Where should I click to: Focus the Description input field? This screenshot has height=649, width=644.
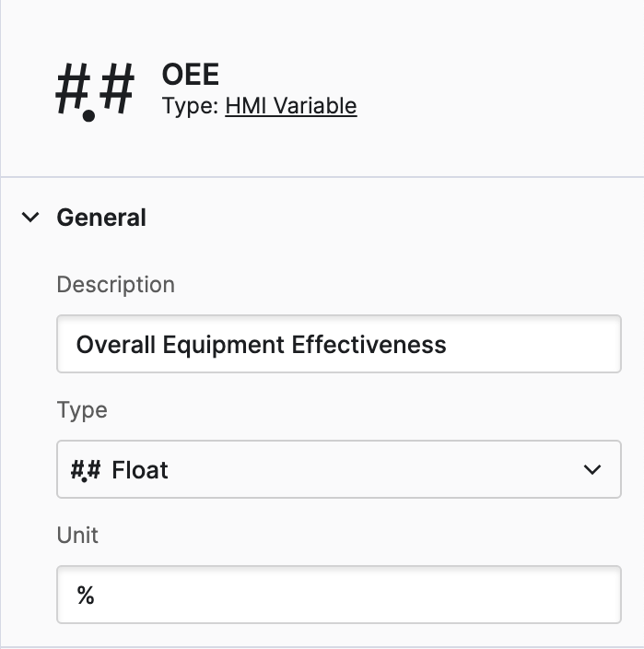click(x=338, y=345)
